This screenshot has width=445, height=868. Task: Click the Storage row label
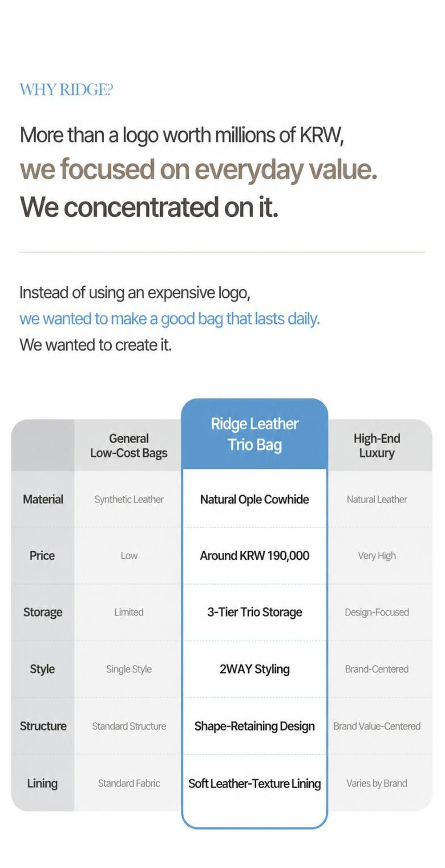tap(43, 612)
